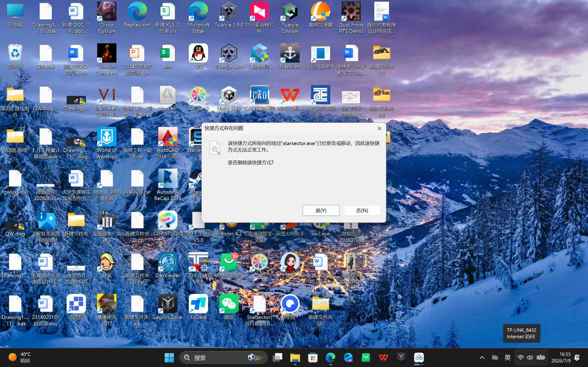The height and width of the screenshot is (367, 588).
Task: Select the World of Warships icon
Action: tap(107, 143)
